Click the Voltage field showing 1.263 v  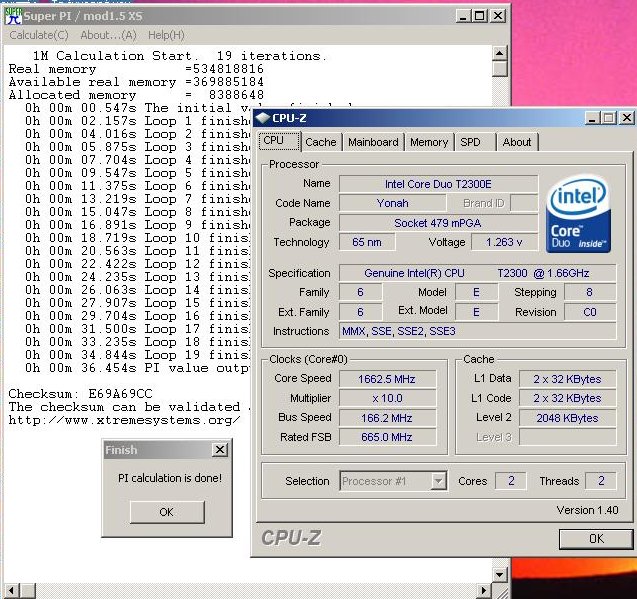[505, 242]
